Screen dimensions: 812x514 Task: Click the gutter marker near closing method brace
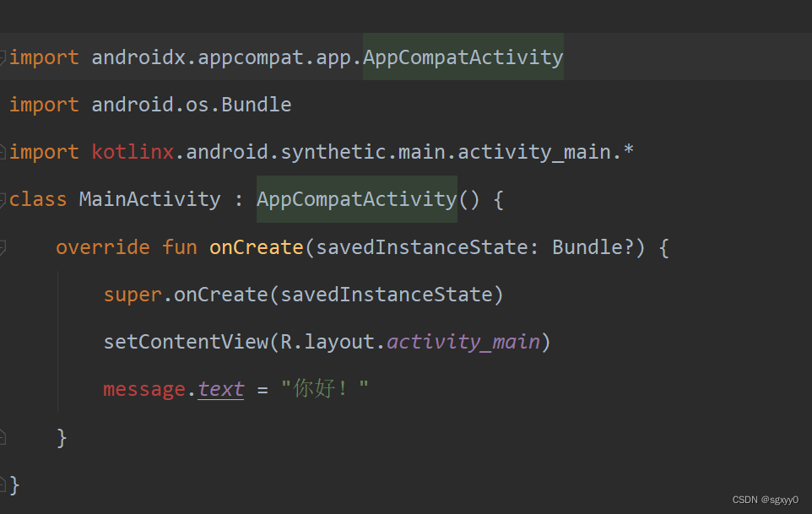(3, 437)
